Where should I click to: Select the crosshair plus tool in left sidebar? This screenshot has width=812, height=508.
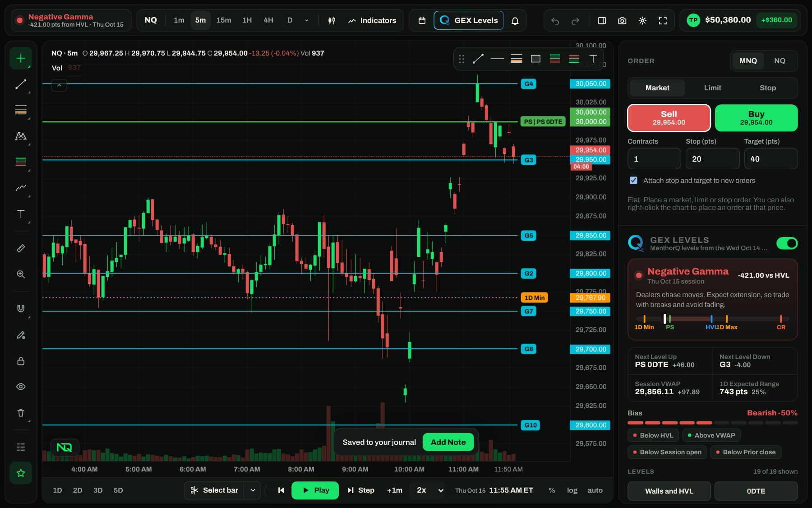[x=21, y=58]
